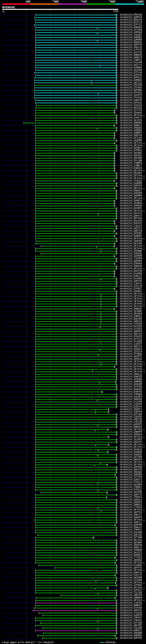Image resolution: width=146 pixels, height=644 pixels.
Task: Open hit UniRef100_P50345
Action: click(131, 85)
